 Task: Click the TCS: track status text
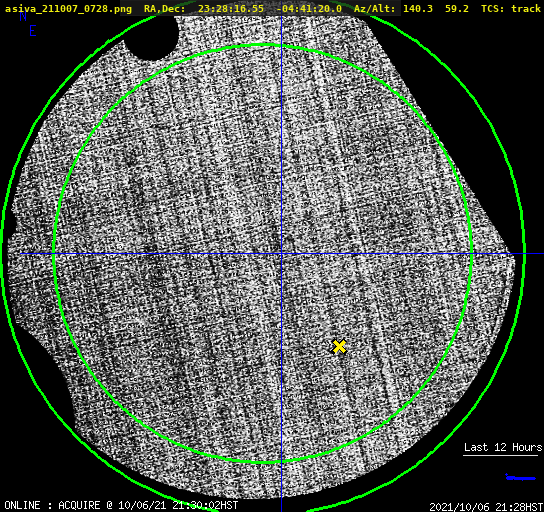[x=511, y=9]
